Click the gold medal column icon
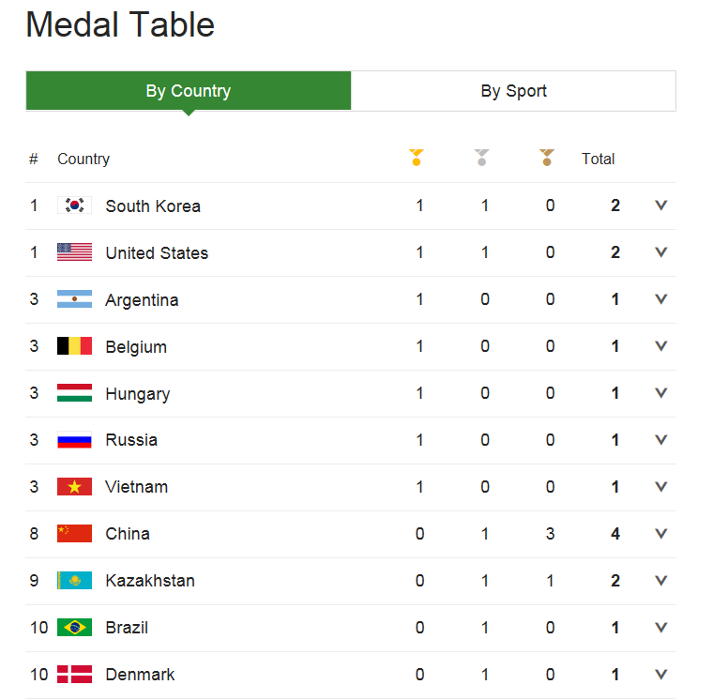The width and height of the screenshot is (728, 700). coord(417,158)
